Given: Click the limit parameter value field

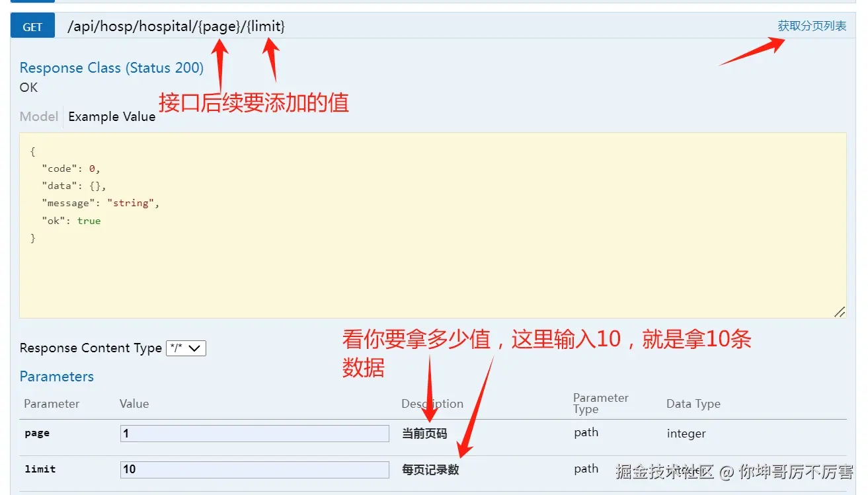Looking at the screenshot, I should pyautogui.click(x=255, y=470).
